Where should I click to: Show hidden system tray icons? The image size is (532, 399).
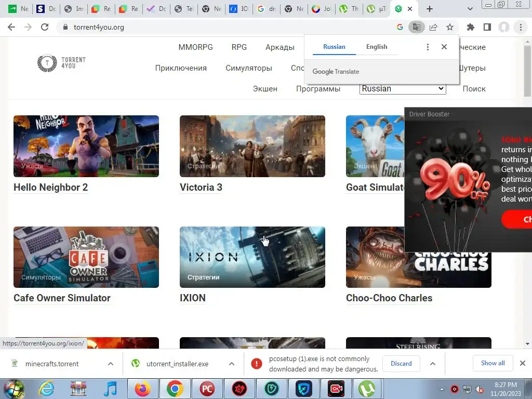click(x=442, y=389)
